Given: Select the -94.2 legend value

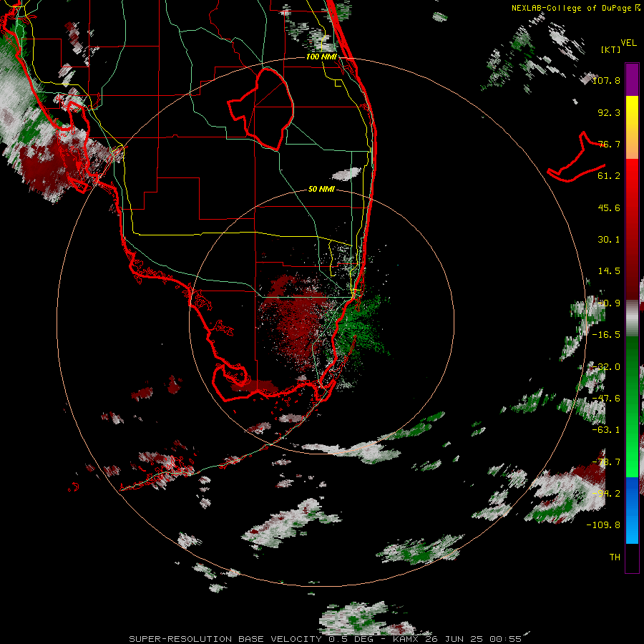Looking at the screenshot, I should [x=606, y=494].
